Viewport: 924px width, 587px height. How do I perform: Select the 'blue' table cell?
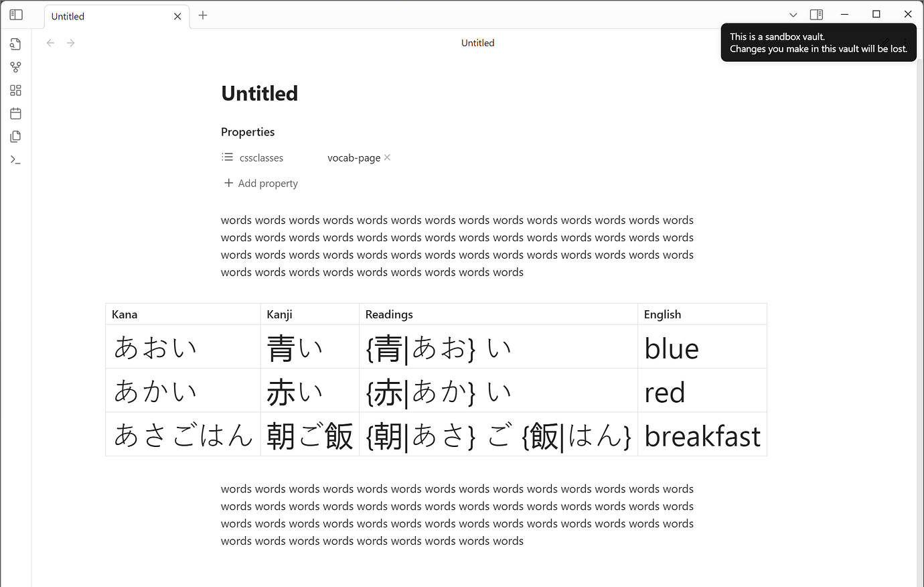(702, 347)
